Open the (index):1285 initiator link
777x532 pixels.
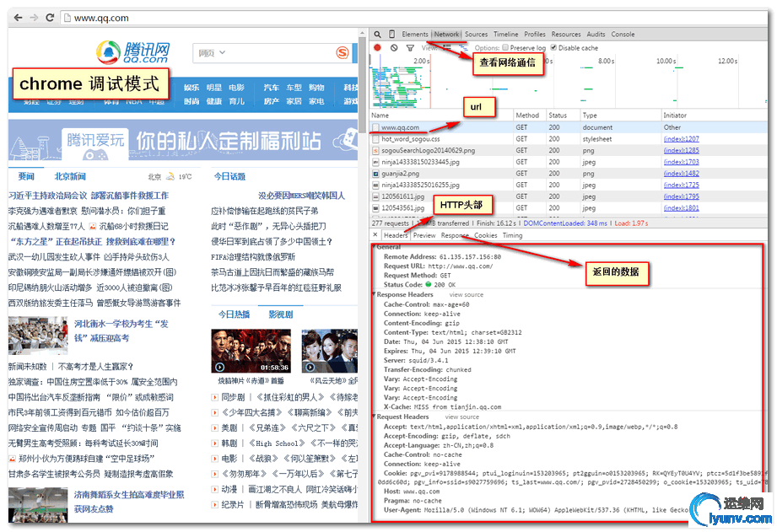click(682, 151)
